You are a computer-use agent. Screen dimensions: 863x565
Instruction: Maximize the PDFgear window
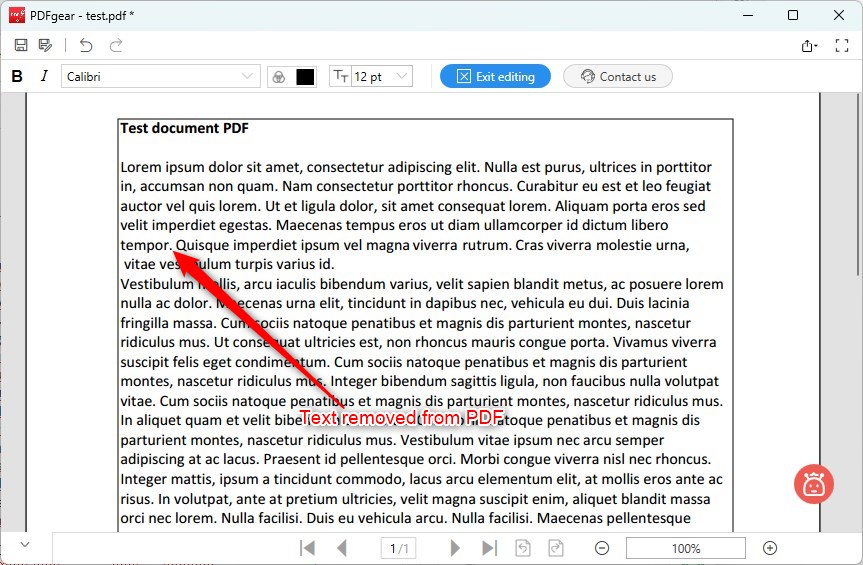pyautogui.click(x=793, y=15)
